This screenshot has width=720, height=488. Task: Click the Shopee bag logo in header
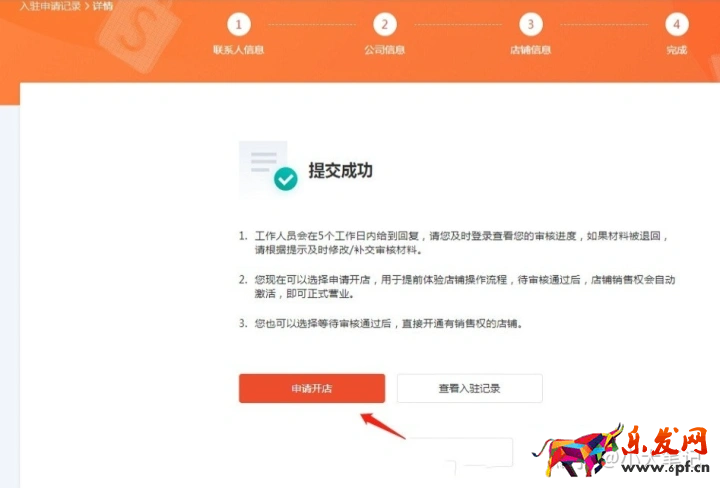[x=138, y=31]
